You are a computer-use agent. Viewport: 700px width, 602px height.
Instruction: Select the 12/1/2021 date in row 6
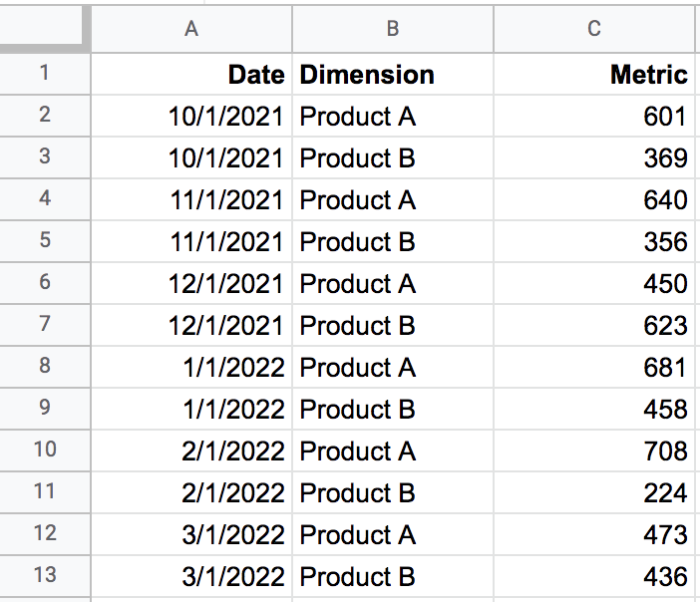click(x=191, y=284)
